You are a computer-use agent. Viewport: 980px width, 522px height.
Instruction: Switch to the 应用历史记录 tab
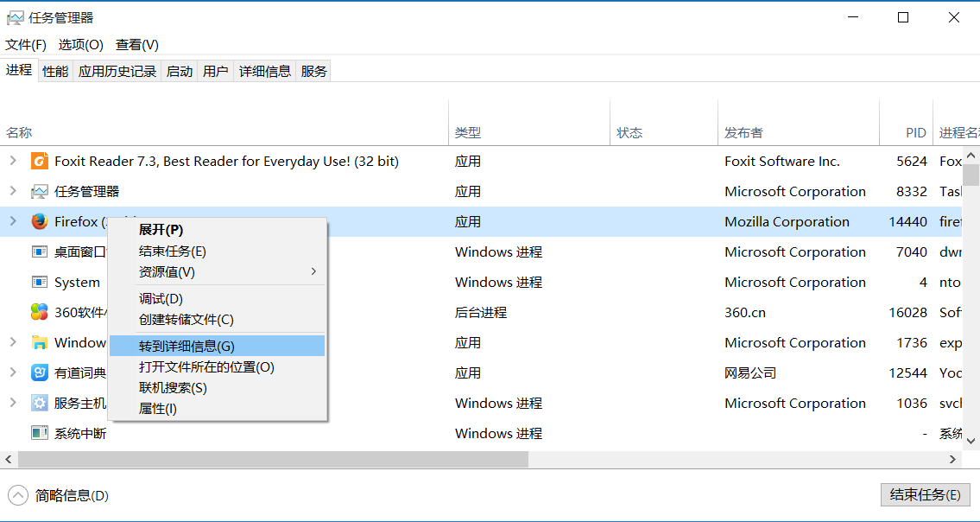[x=117, y=72]
